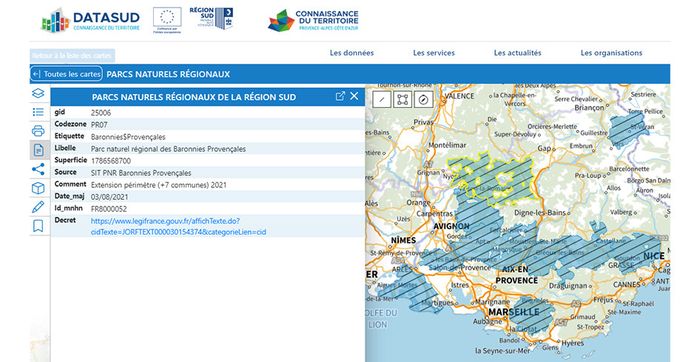Click the Hyères label on map
Viewport: 700px width, 362px height.
coord(572,343)
